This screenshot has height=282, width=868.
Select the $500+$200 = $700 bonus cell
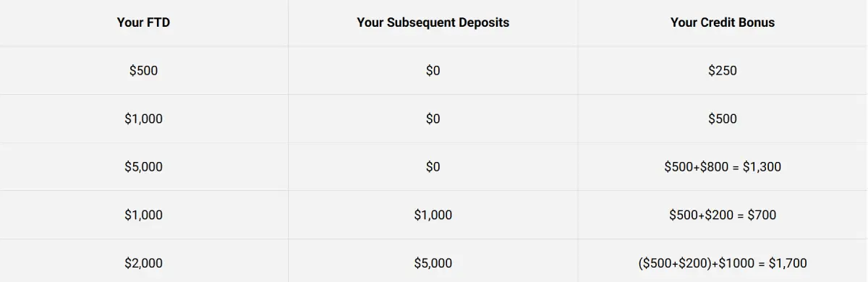[723, 215]
